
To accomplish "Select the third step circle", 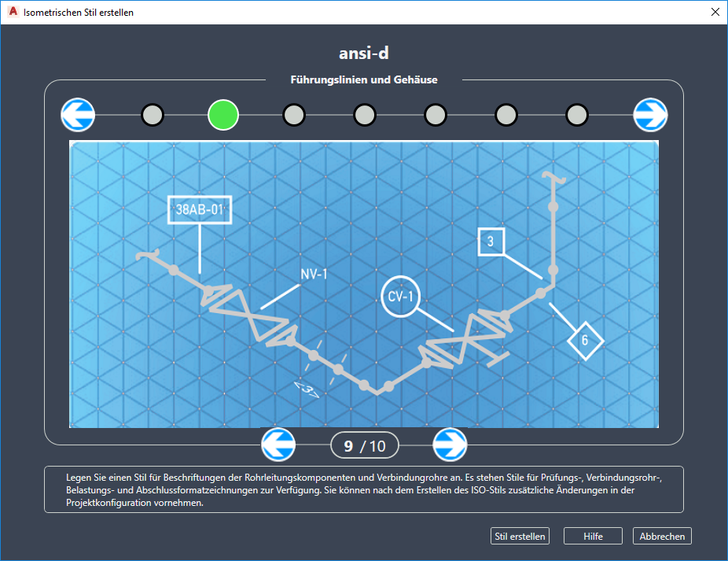I will (x=294, y=115).
